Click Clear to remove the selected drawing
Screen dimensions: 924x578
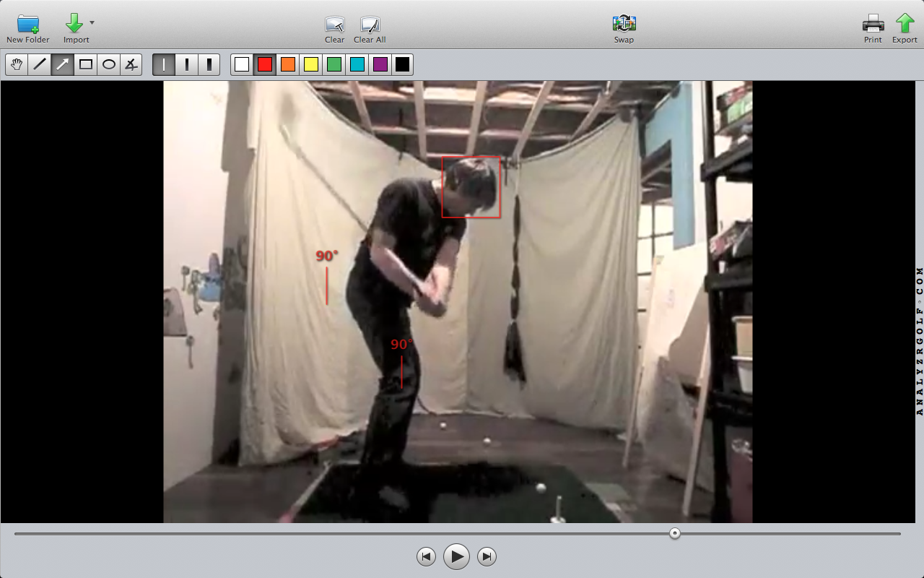point(334,25)
